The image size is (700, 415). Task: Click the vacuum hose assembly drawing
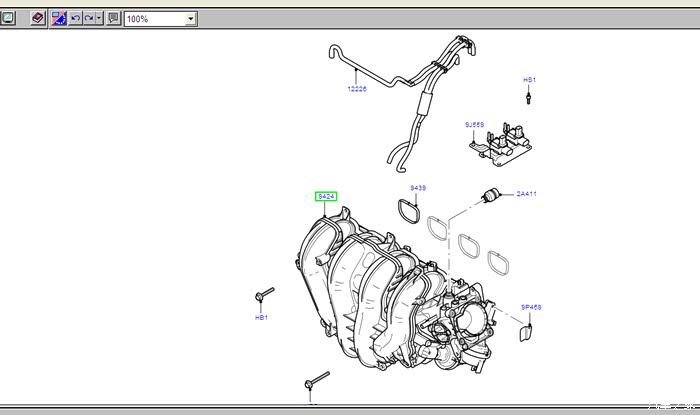click(410, 100)
